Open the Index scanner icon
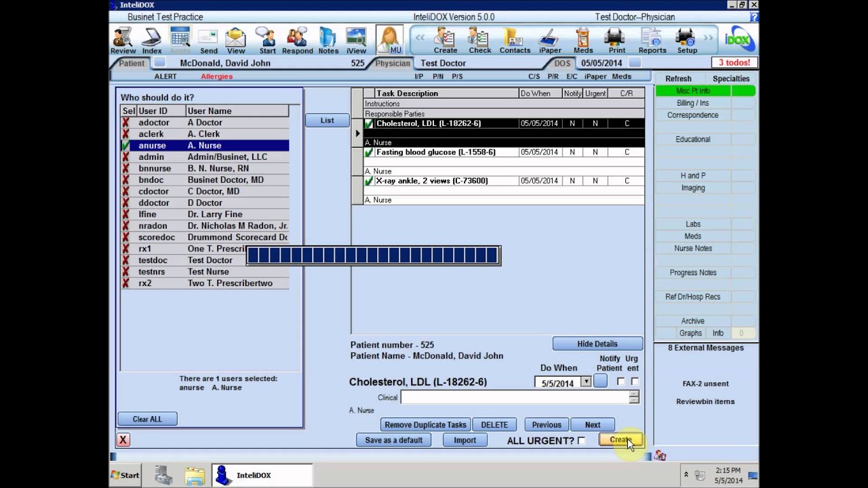Screen dimensions: 868x488 pos(151,41)
